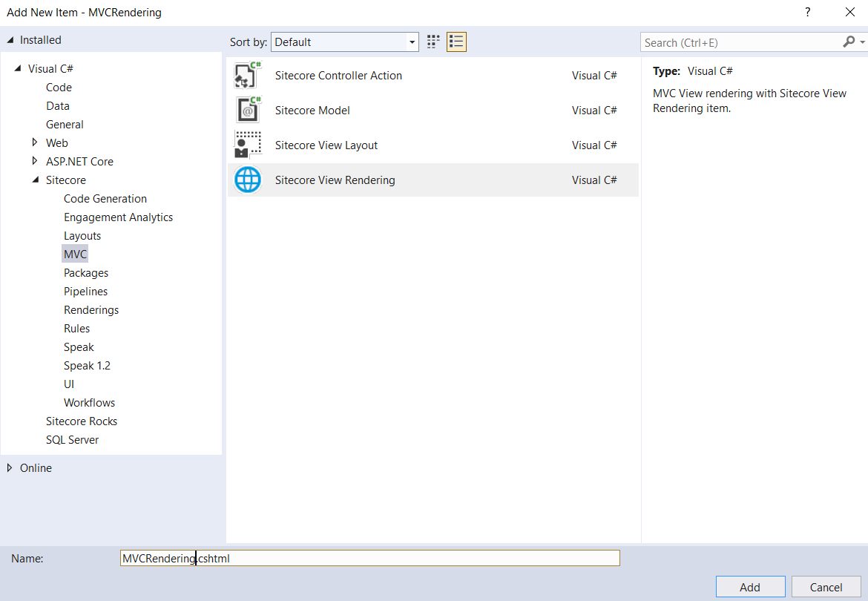Click the Name field containing MVCRendering.cshtml
The width and height of the screenshot is (868, 601).
(369, 558)
